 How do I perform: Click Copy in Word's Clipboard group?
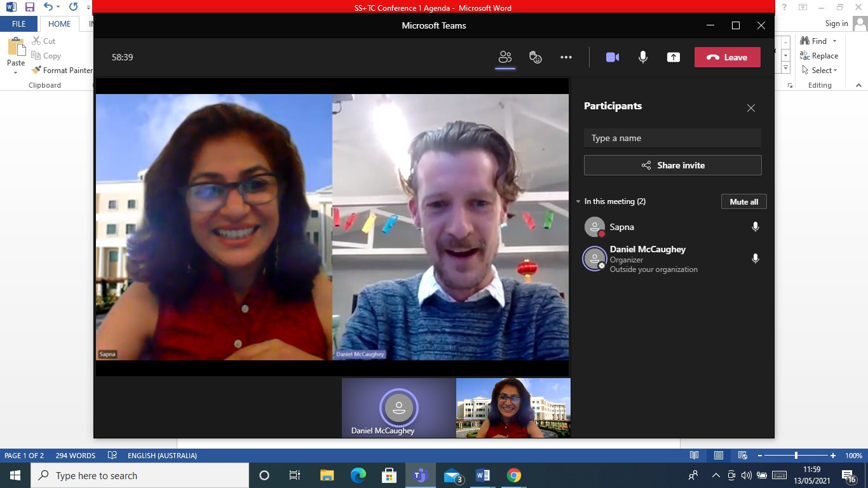pos(46,56)
